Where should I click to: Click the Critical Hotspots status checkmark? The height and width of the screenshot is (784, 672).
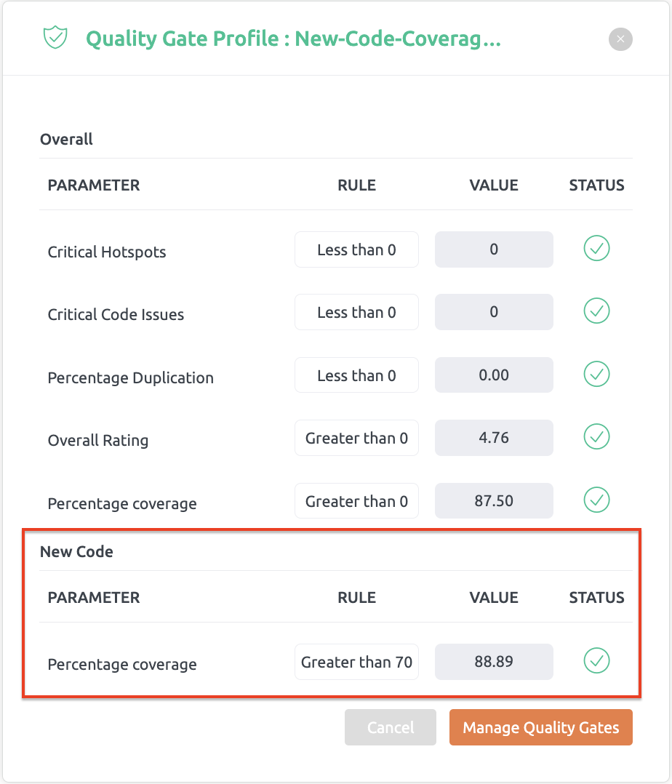coord(596,249)
